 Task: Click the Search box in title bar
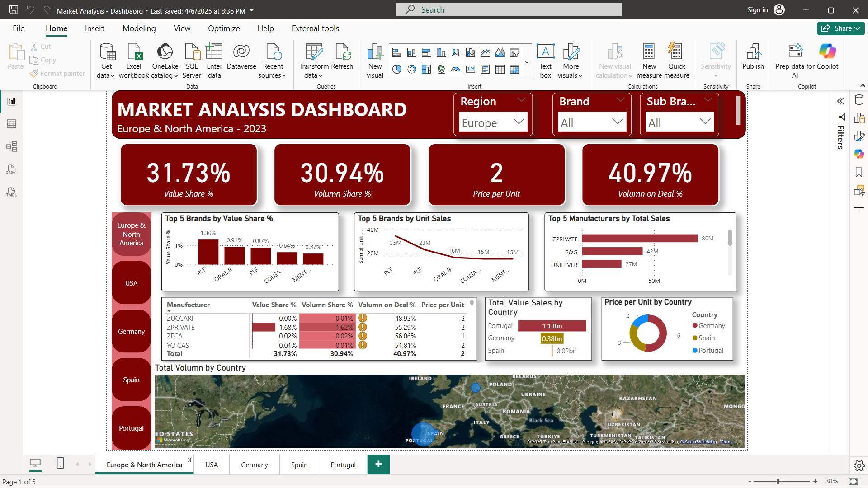pyautogui.click(x=509, y=9)
